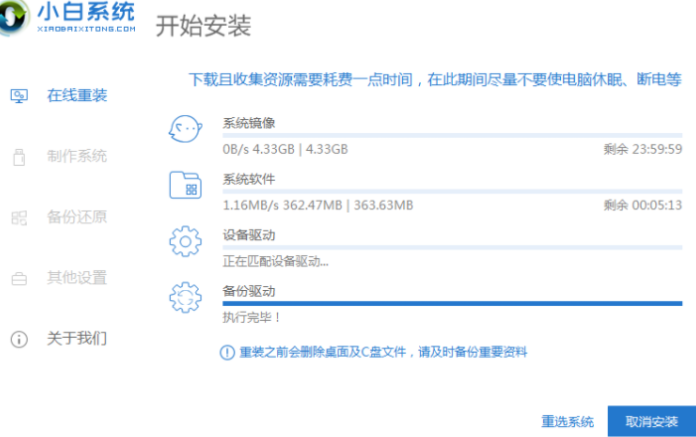The height and width of the screenshot is (437, 696).
Task: Click the 系统软件 folder icon
Action: coord(186,187)
